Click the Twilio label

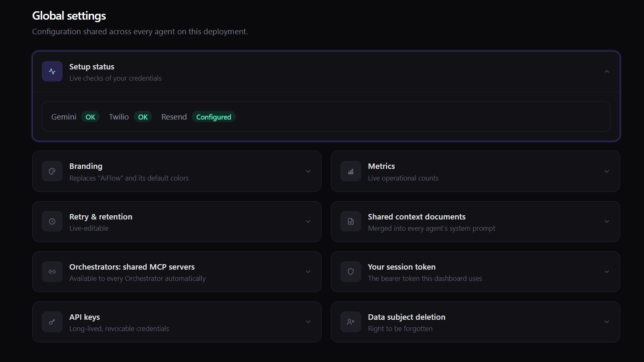(119, 117)
